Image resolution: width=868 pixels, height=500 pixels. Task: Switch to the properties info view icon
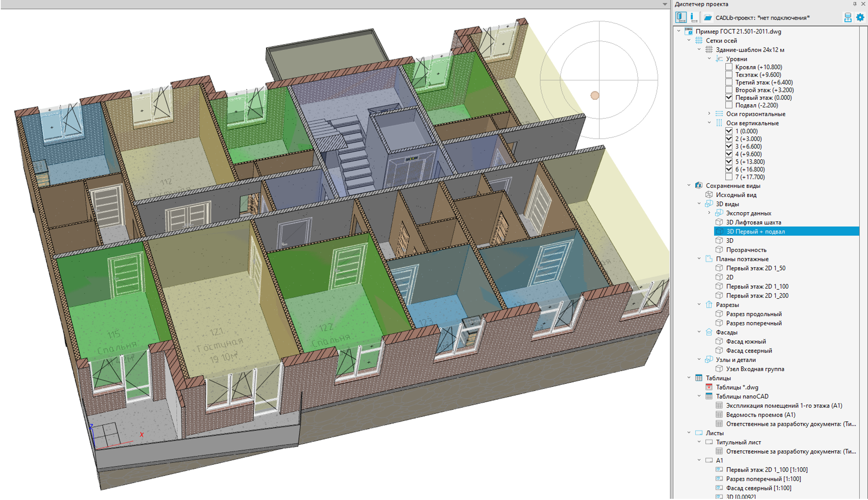tap(694, 18)
